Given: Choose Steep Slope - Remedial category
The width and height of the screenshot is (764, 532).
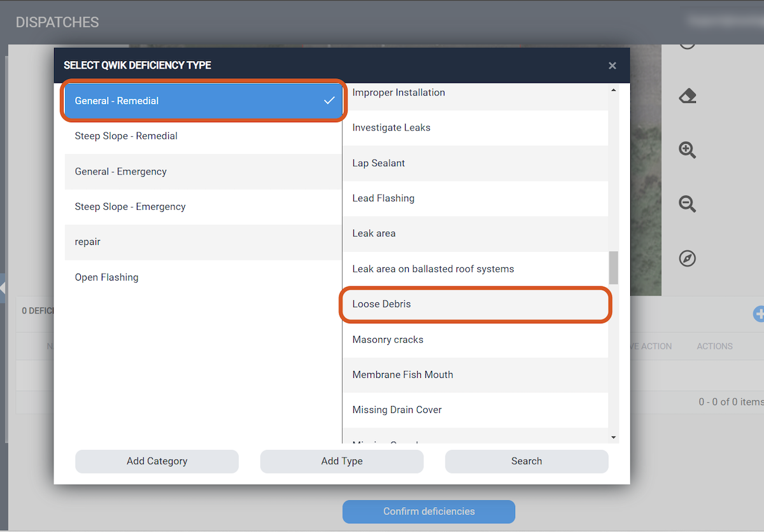Looking at the screenshot, I should pyautogui.click(x=203, y=136).
